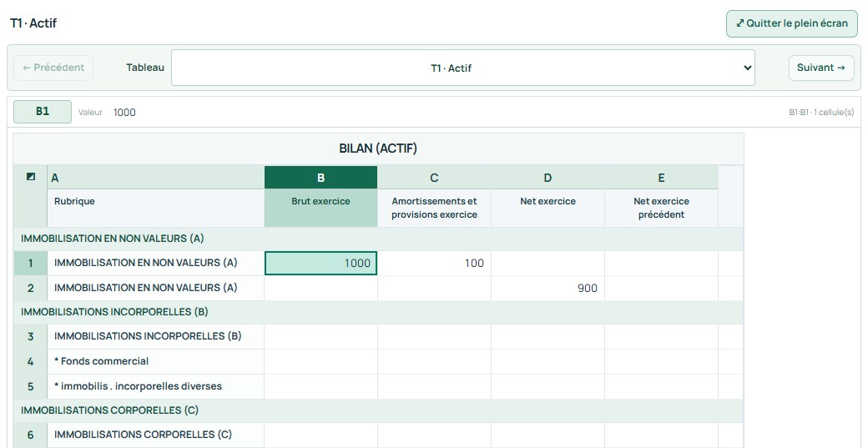Select the cell containing 100 in column C
Screen dimensions: 868x448
(435, 264)
